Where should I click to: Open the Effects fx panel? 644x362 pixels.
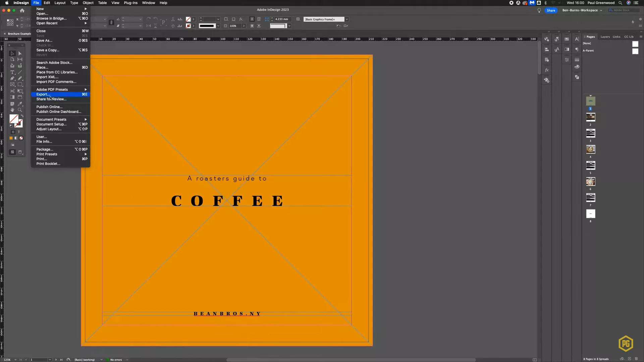[547, 69]
